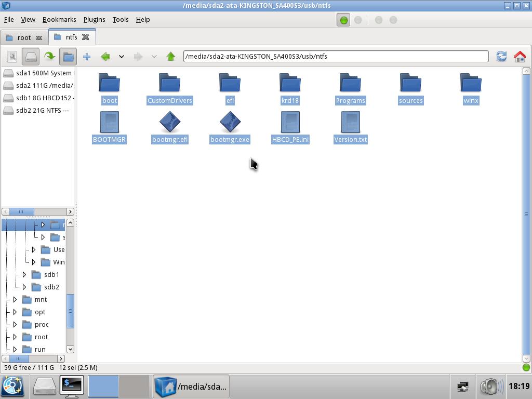Open the back history dropdown arrow
This screenshot has width=532, height=399.
tap(122, 57)
